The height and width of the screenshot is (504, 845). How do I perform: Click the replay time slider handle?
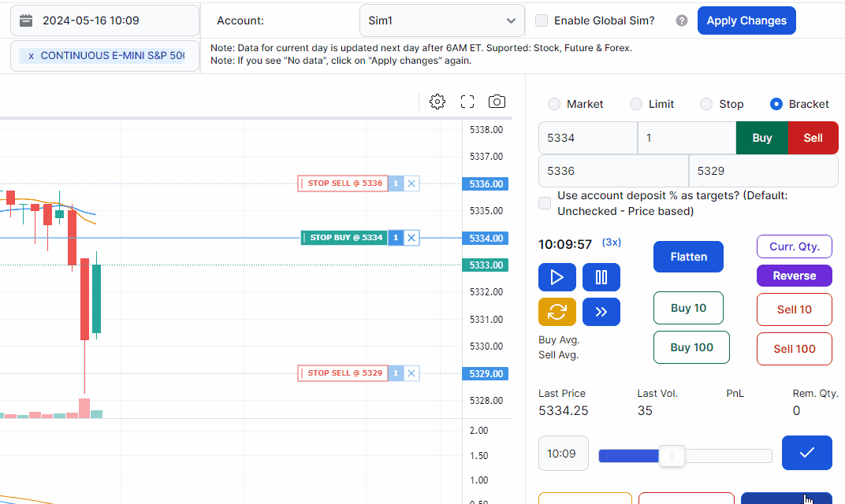(x=672, y=456)
